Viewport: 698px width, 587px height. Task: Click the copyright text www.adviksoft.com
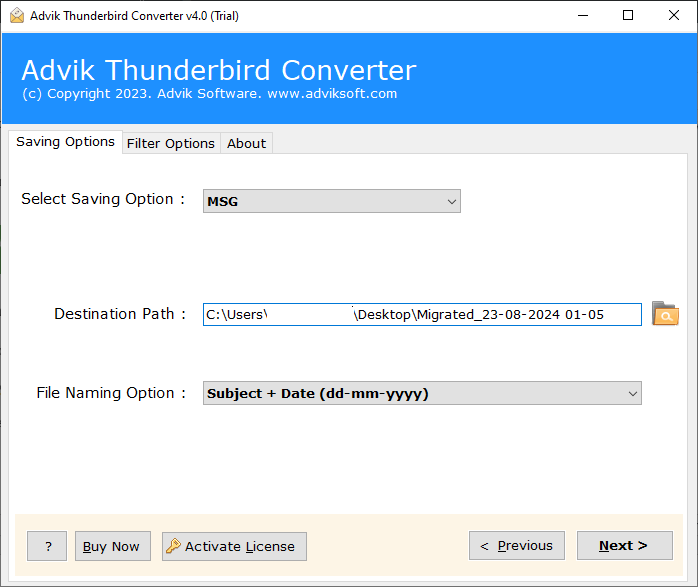pyautogui.click(x=332, y=93)
